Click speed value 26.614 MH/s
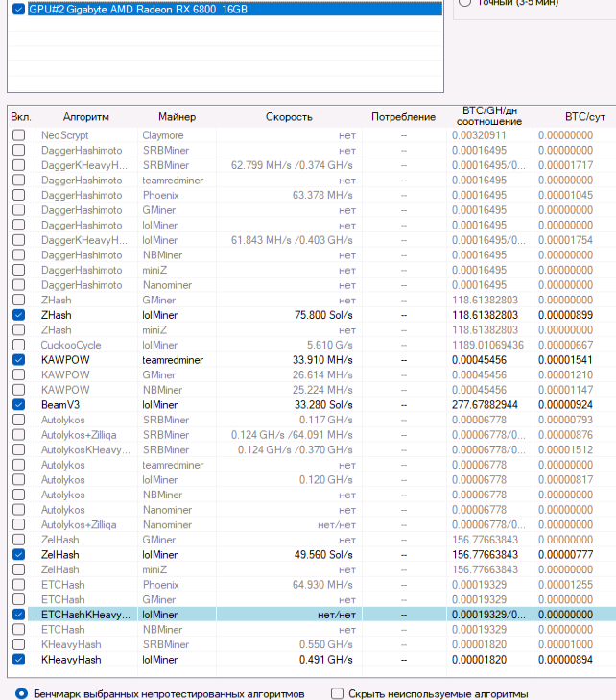Screen dimensions: 616x700 click(322, 374)
